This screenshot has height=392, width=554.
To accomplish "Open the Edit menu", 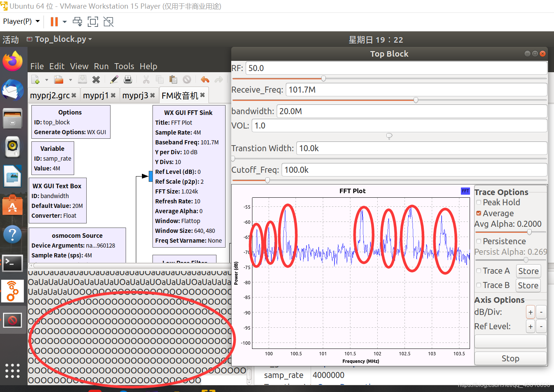I will pos(57,66).
